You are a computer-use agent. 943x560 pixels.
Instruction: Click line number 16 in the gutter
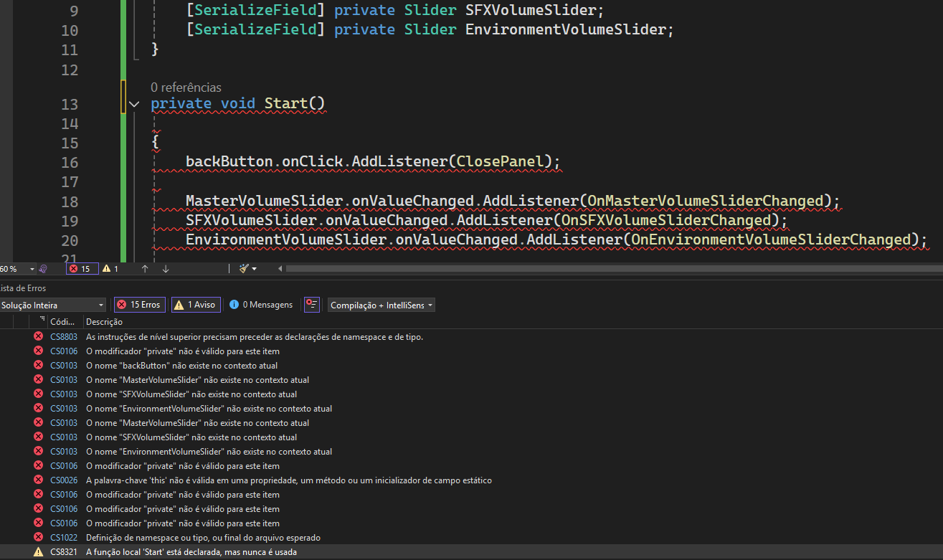pyautogui.click(x=70, y=163)
